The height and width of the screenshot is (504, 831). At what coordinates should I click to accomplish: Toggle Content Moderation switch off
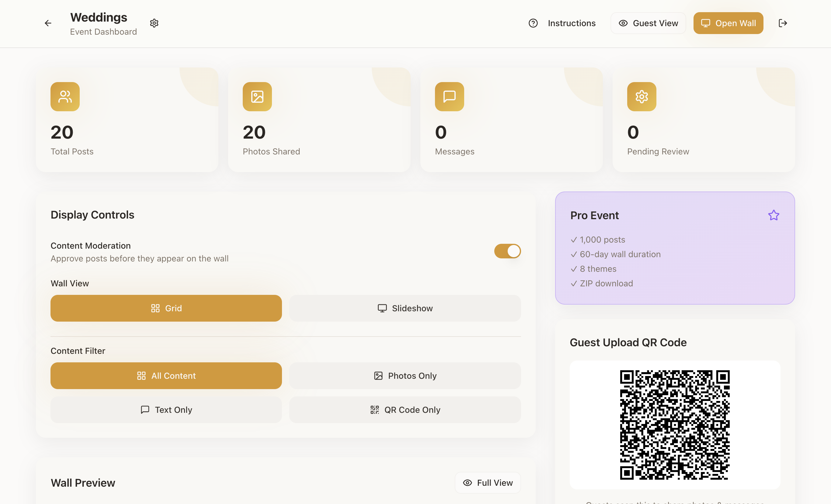[x=507, y=251]
